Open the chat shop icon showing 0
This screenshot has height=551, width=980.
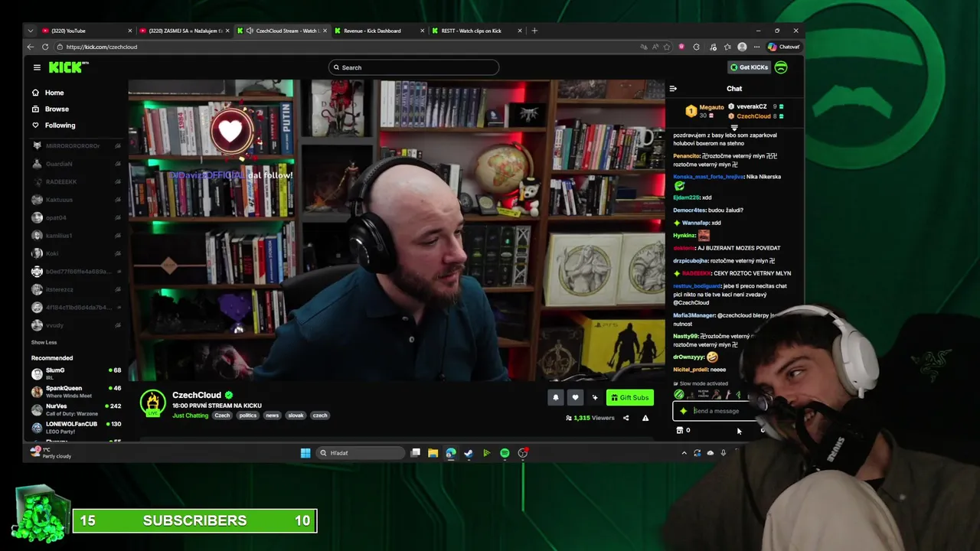(x=683, y=430)
